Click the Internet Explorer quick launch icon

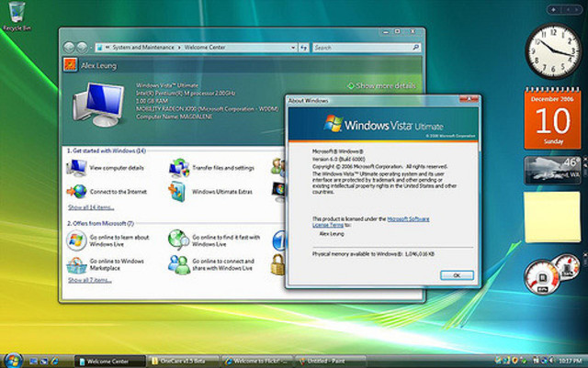pos(55,361)
